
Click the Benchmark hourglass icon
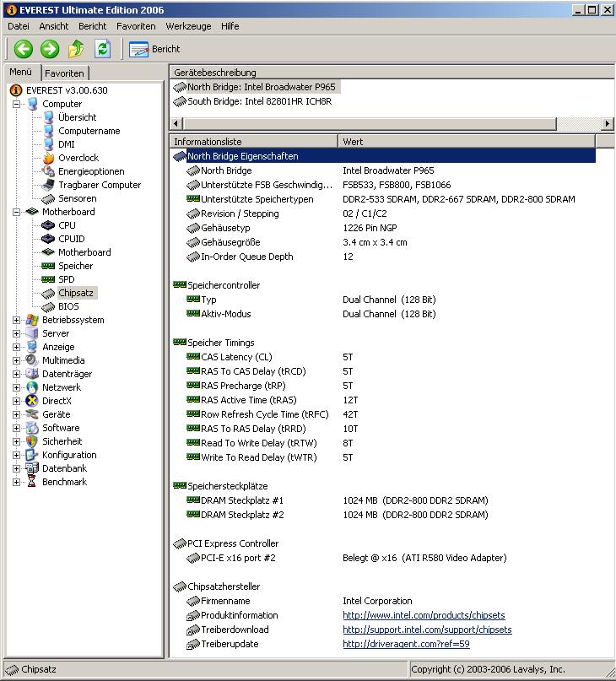tap(32, 482)
